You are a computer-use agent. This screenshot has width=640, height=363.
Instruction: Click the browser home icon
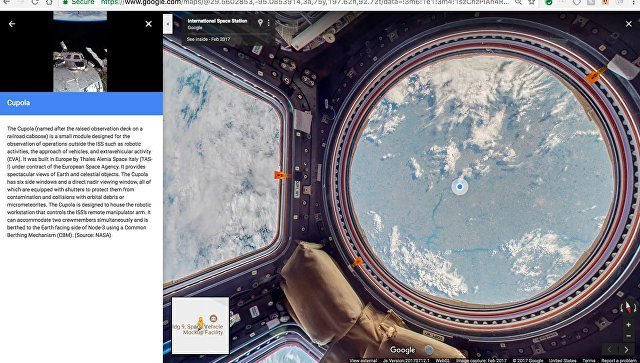49,2
